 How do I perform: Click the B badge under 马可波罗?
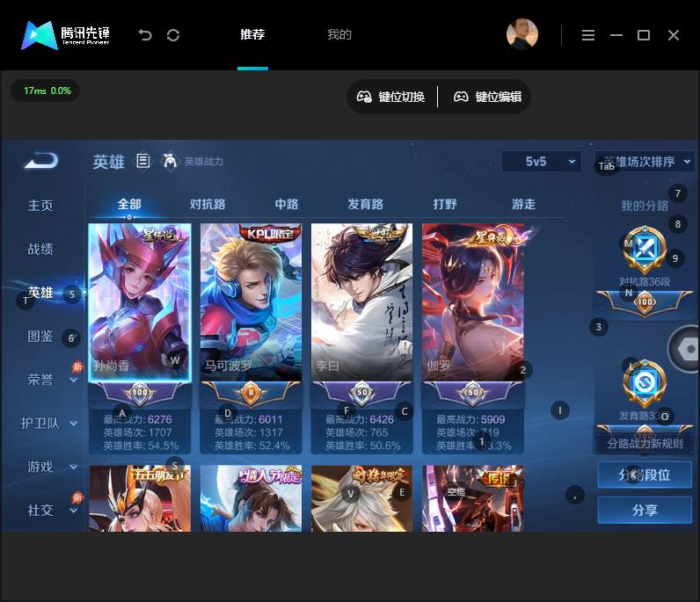click(251, 393)
